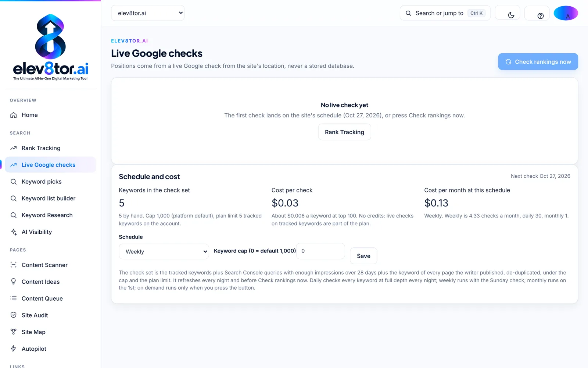Click the 'Next check Oct 27, 2026' text
The width and height of the screenshot is (588, 368).
point(541,176)
